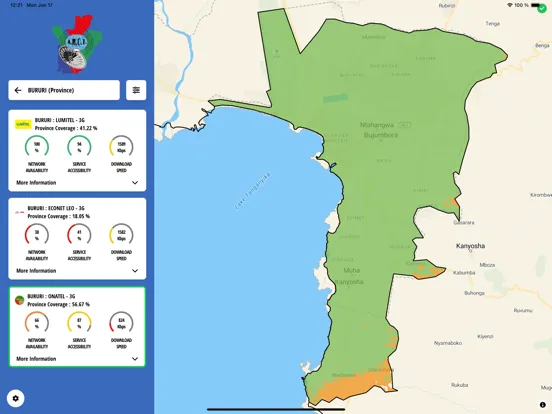Click Kiyenzi place label
Screen dimensions: 552x414
[x=485, y=337]
